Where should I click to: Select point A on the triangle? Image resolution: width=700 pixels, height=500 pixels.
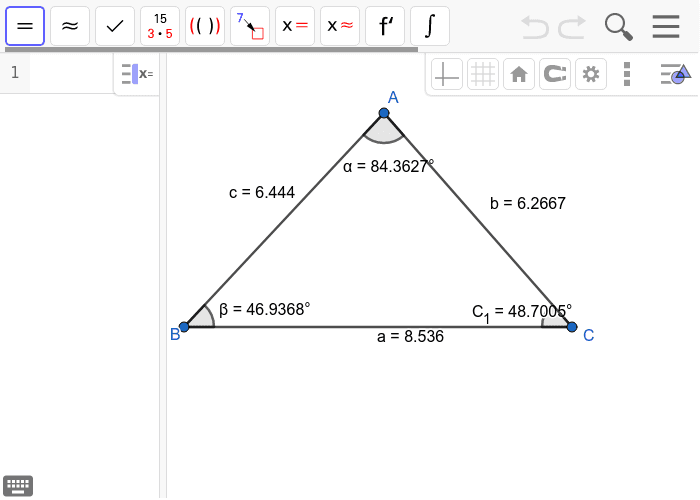384,113
